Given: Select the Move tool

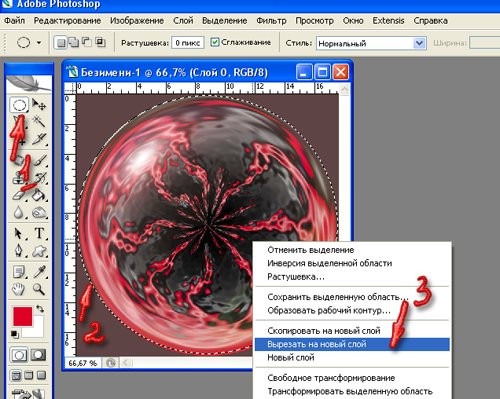Looking at the screenshot, I should click(x=39, y=105).
